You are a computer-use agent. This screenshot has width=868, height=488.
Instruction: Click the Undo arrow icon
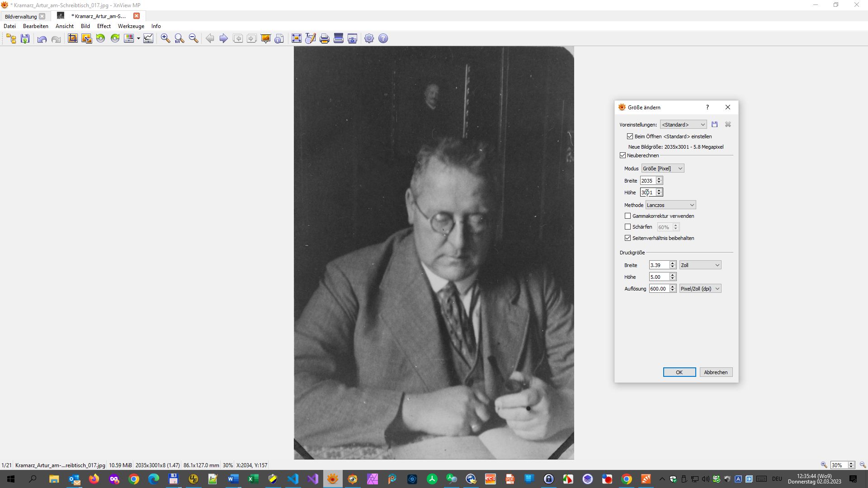point(42,38)
